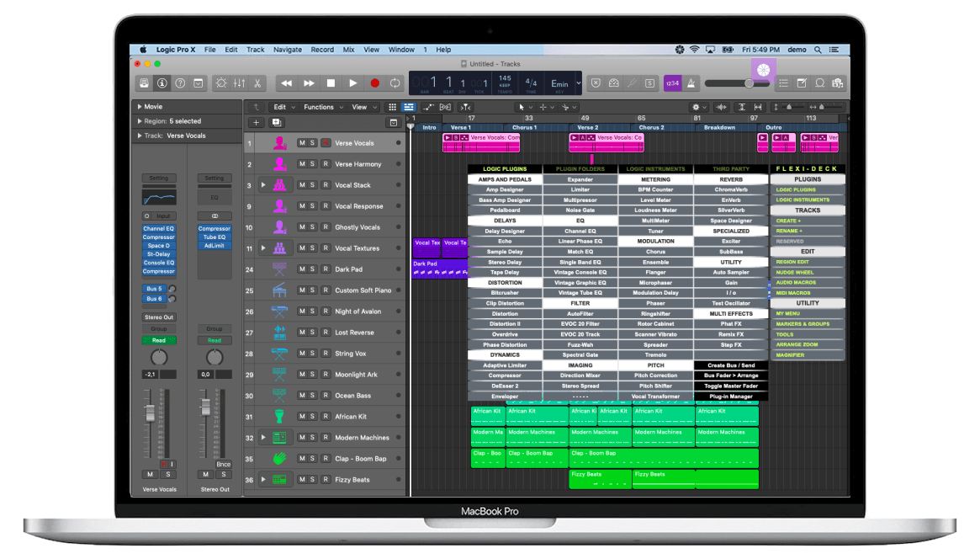
Task: Mute the Vocal Response track
Action: [301, 206]
